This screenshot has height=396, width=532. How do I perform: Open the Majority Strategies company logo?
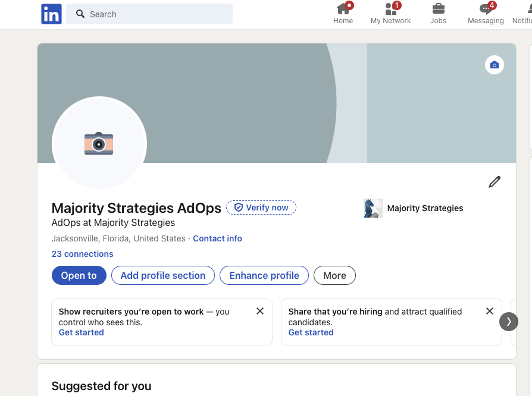click(373, 208)
